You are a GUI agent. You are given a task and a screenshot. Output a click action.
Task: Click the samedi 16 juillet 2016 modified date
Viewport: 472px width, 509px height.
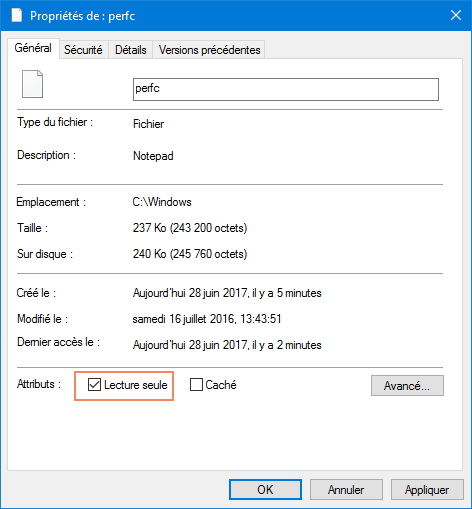point(207,319)
